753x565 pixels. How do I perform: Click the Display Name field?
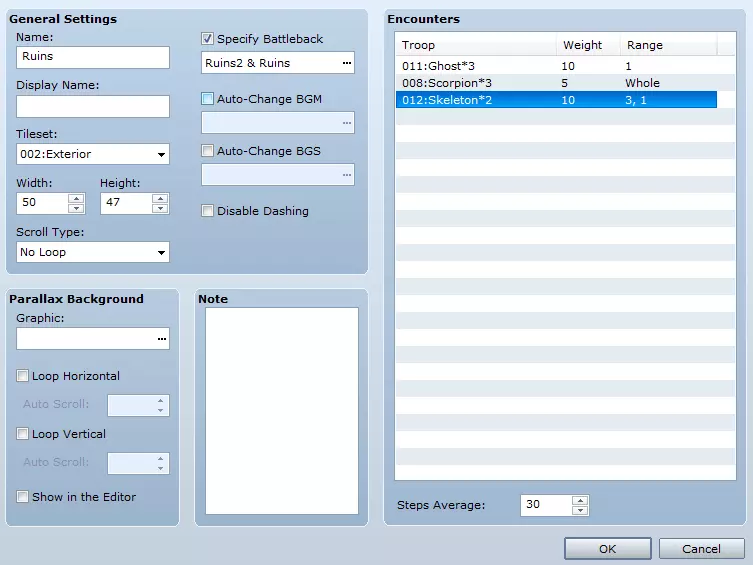(93, 106)
